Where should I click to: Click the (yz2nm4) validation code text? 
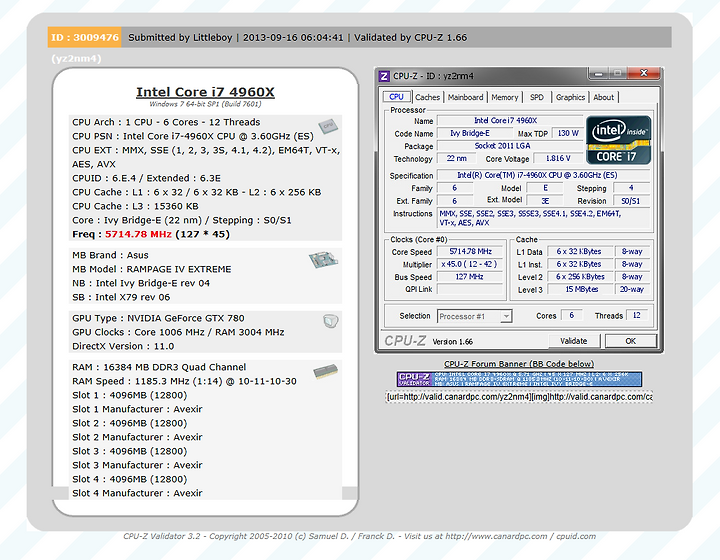pyautogui.click(x=76, y=59)
